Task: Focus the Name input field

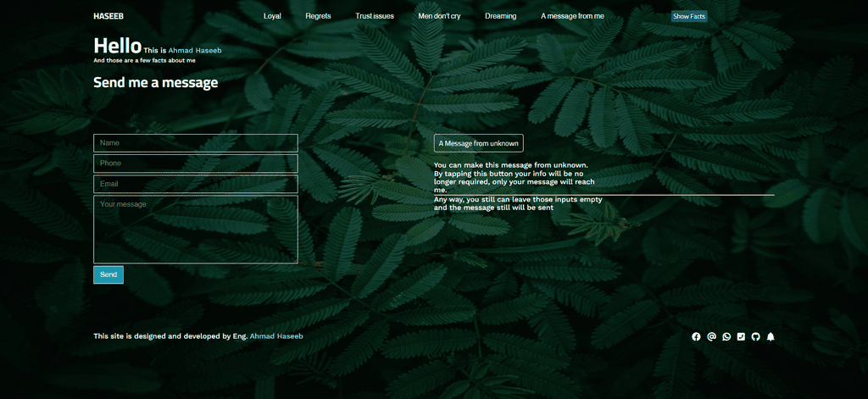Action: point(196,143)
